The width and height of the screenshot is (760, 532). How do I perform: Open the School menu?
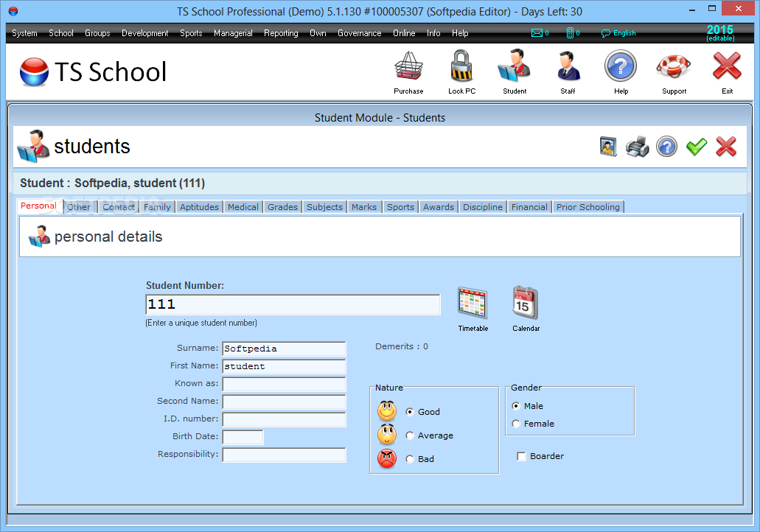61,33
